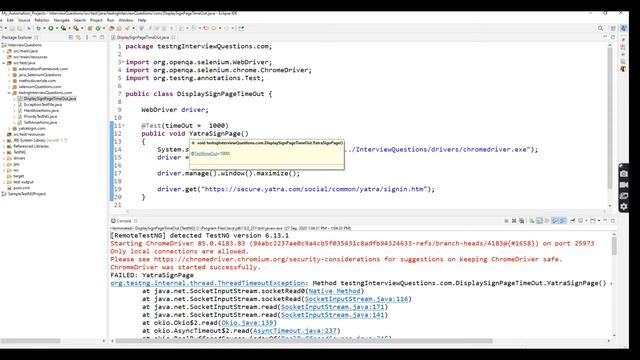Open Okio.java:139 link in stack trace
This screenshot has width=640, height=360.
point(247,322)
